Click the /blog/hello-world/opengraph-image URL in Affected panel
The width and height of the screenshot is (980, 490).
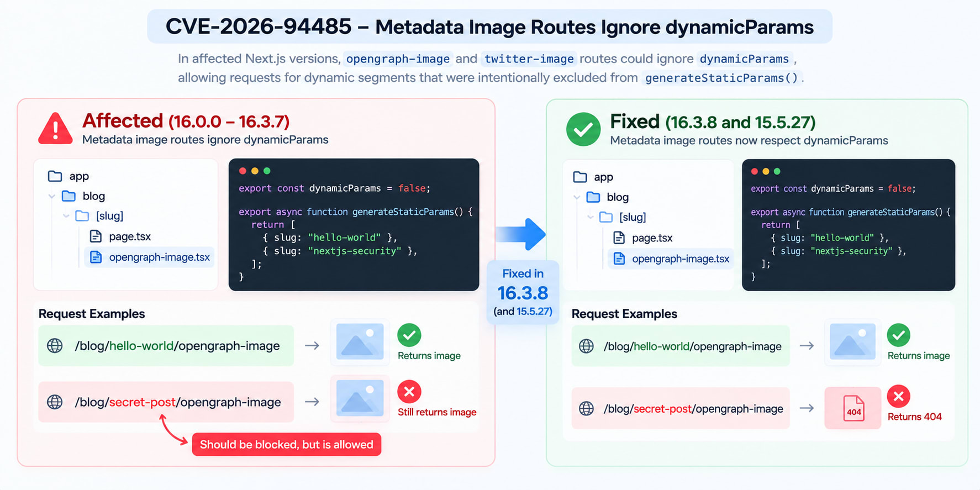pyautogui.click(x=177, y=346)
